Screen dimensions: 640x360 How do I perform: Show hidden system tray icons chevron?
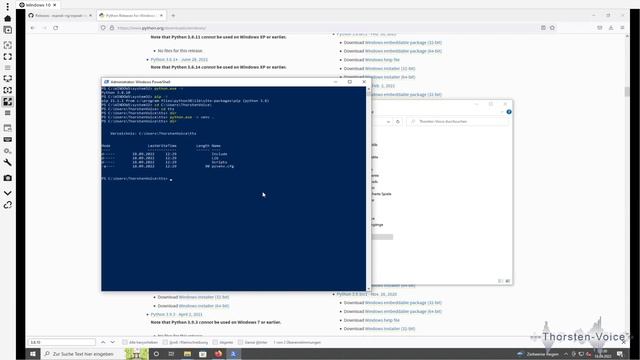[566, 354]
